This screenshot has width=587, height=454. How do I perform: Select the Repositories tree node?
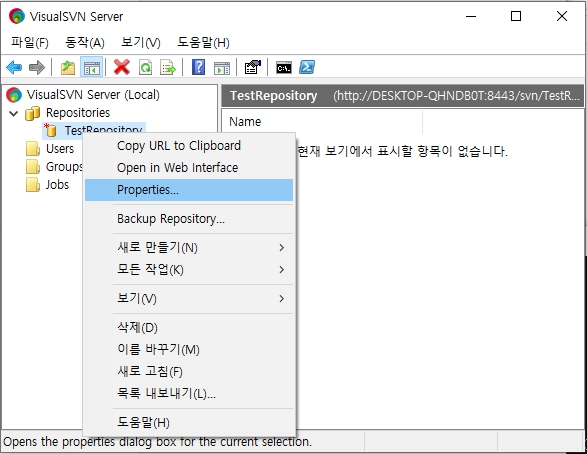coord(78,113)
